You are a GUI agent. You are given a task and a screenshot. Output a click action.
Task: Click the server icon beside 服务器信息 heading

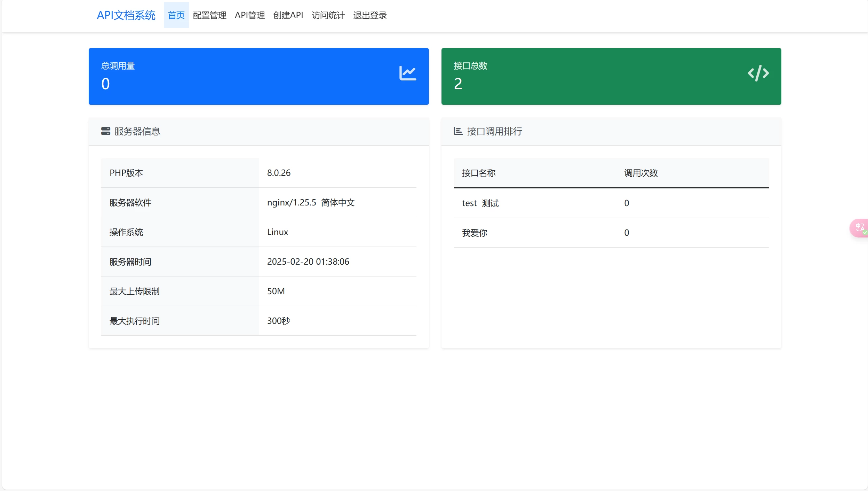click(106, 131)
